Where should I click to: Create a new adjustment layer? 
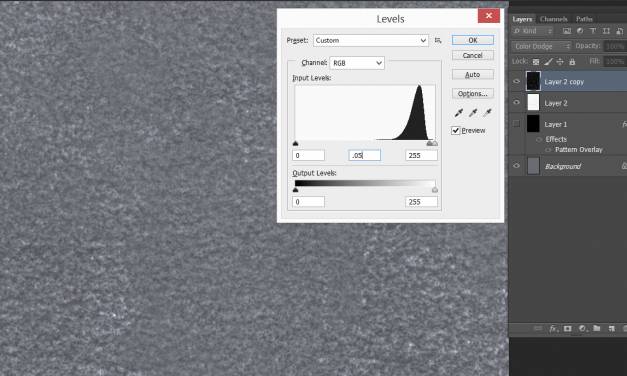point(582,328)
